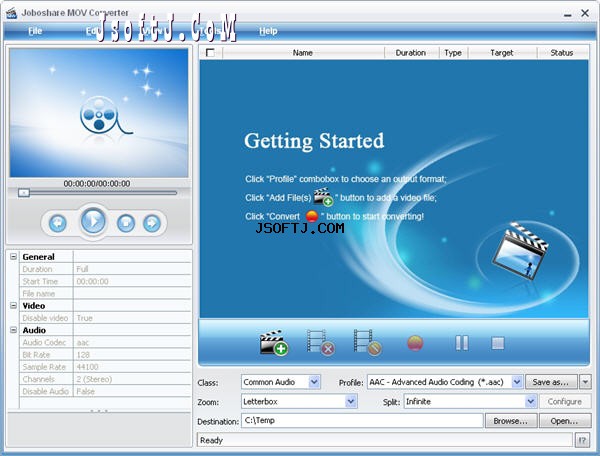Click the Sample Rate value 44100
Viewport: 600px width, 456px height.
click(x=132, y=367)
